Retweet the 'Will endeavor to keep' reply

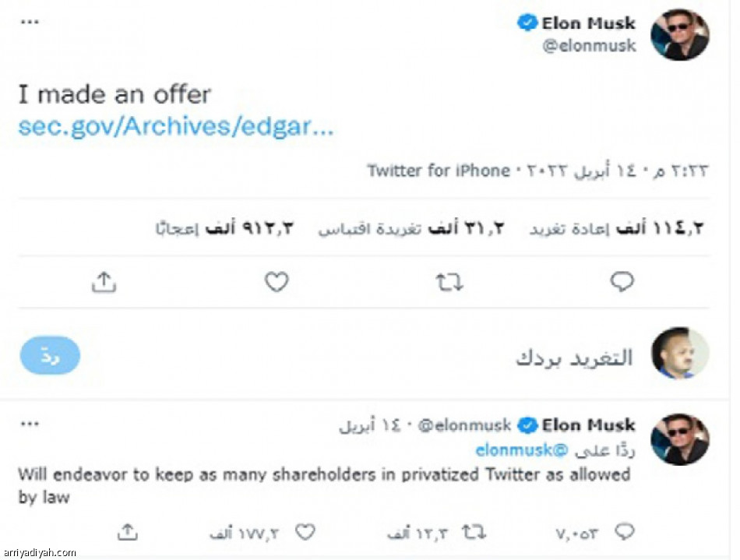tap(475, 532)
